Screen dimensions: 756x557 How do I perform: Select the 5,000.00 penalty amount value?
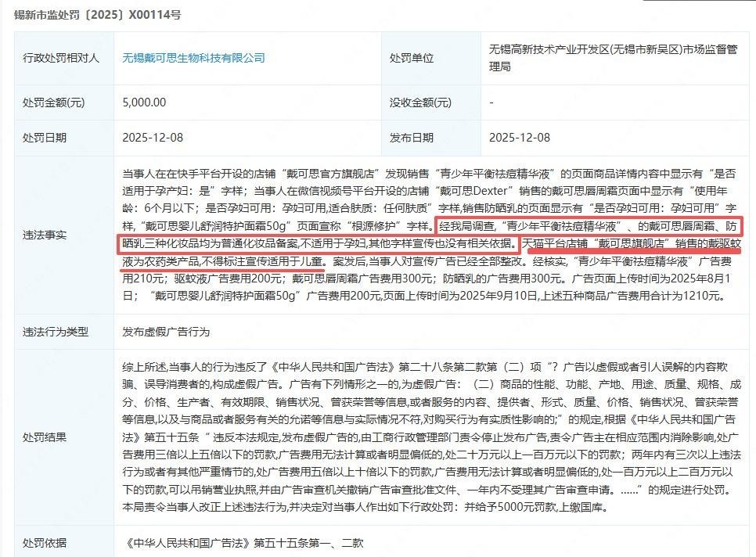(x=144, y=102)
